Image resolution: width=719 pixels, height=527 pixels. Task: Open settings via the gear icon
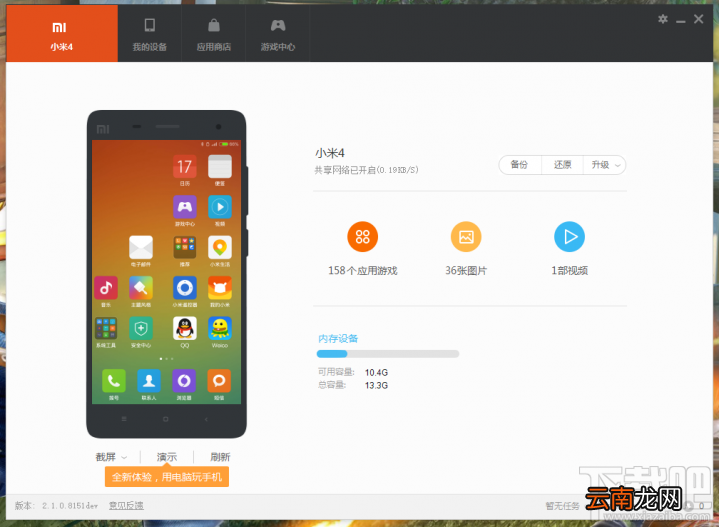click(x=663, y=19)
